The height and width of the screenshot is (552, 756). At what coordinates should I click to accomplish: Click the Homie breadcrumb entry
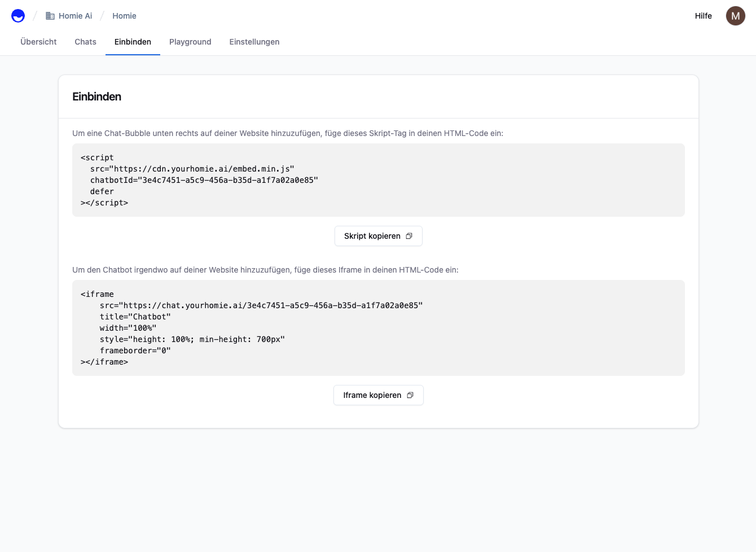[124, 16]
